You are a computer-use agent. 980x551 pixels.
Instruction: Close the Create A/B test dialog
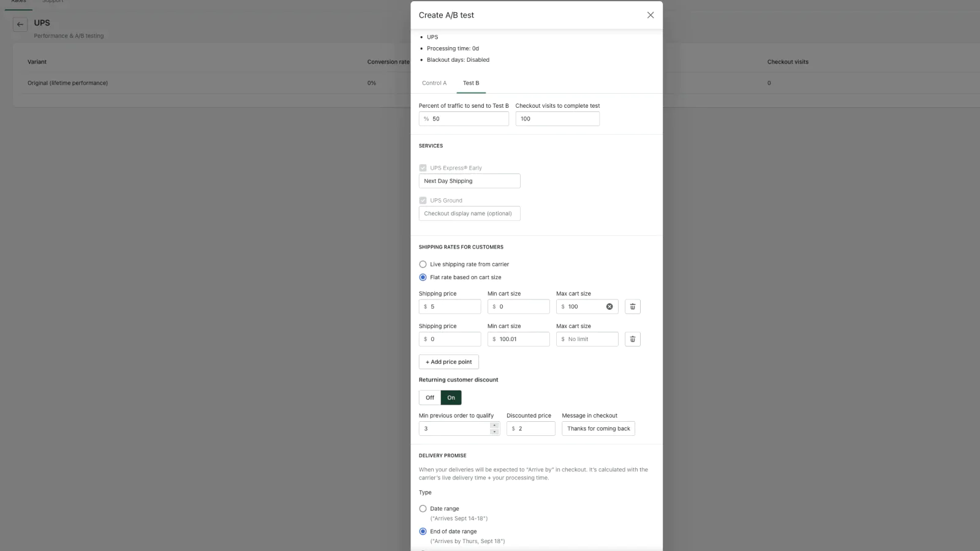[x=650, y=15]
